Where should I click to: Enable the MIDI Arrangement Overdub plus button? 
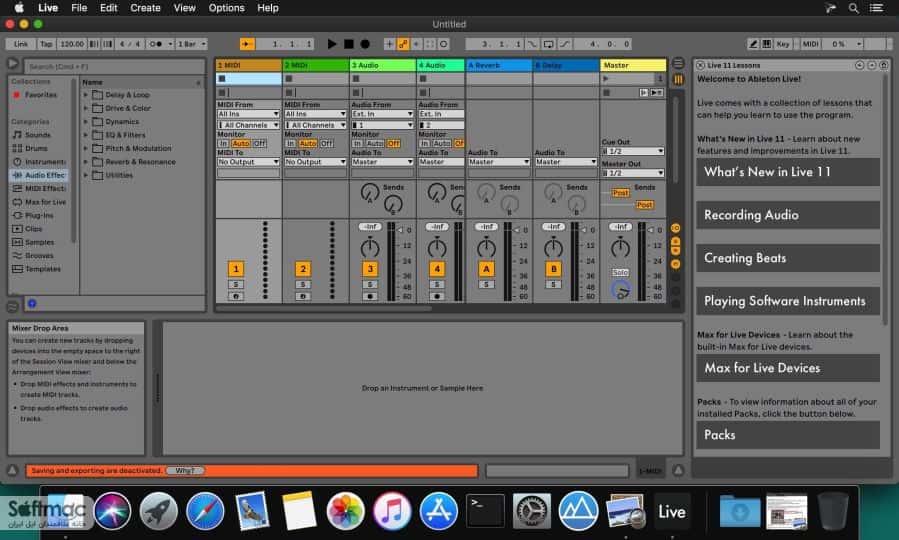coord(389,44)
